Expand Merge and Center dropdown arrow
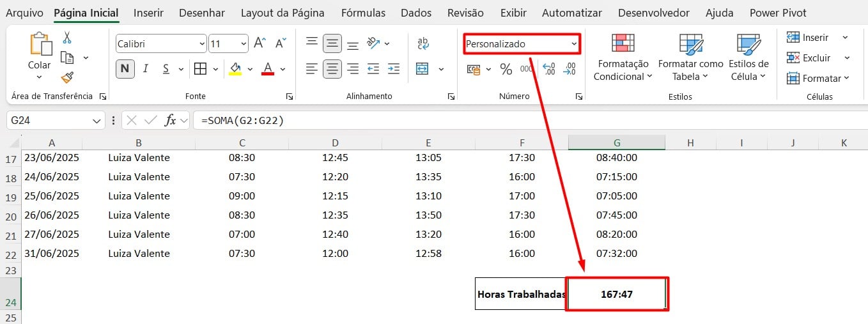Image resolution: width=868 pixels, height=324 pixels. pos(441,69)
